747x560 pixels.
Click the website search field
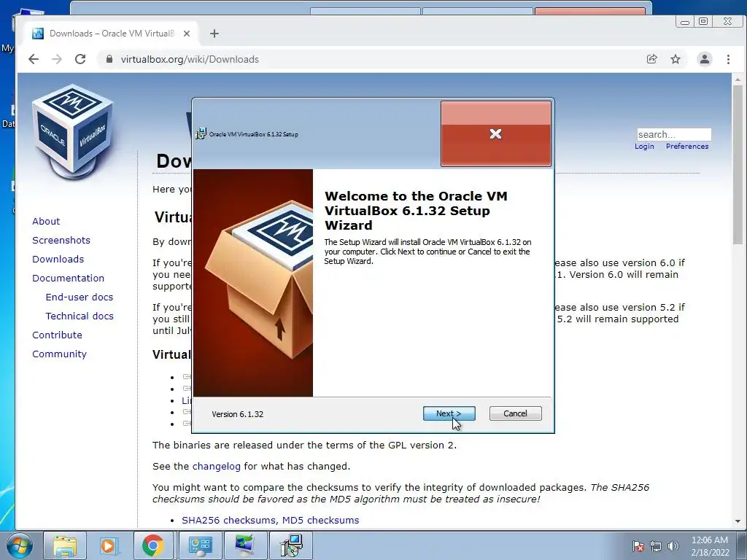point(674,135)
